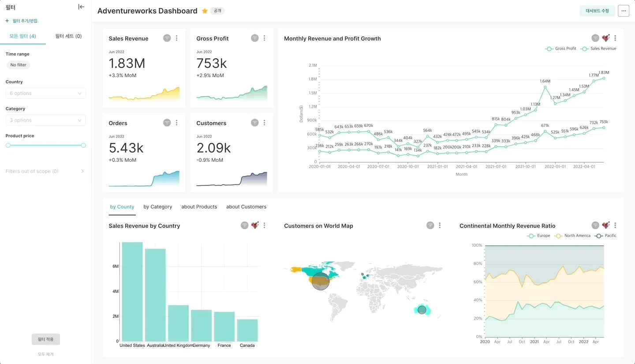This screenshot has height=364, width=635.
Task: Open the kebab menu on the Sales Revenue card
Action: 177,38
